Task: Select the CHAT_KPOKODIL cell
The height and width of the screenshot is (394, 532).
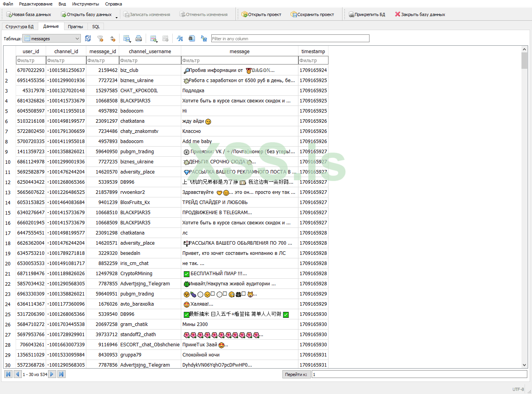Action: (150, 91)
